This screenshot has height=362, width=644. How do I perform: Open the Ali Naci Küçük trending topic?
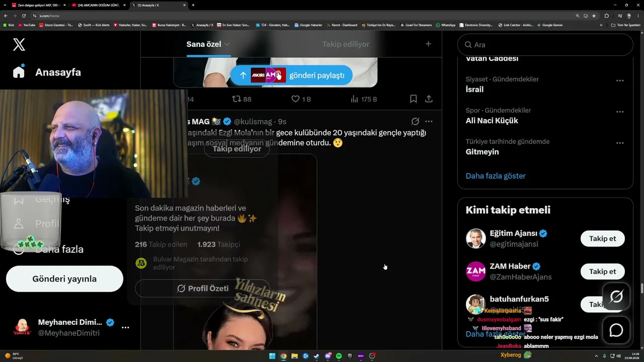coord(492,121)
